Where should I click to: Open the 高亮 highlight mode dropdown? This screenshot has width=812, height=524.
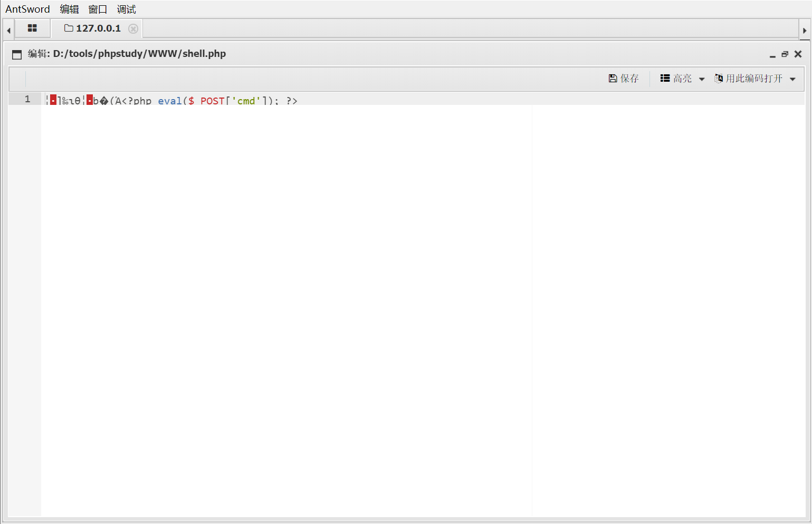pyautogui.click(x=682, y=78)
